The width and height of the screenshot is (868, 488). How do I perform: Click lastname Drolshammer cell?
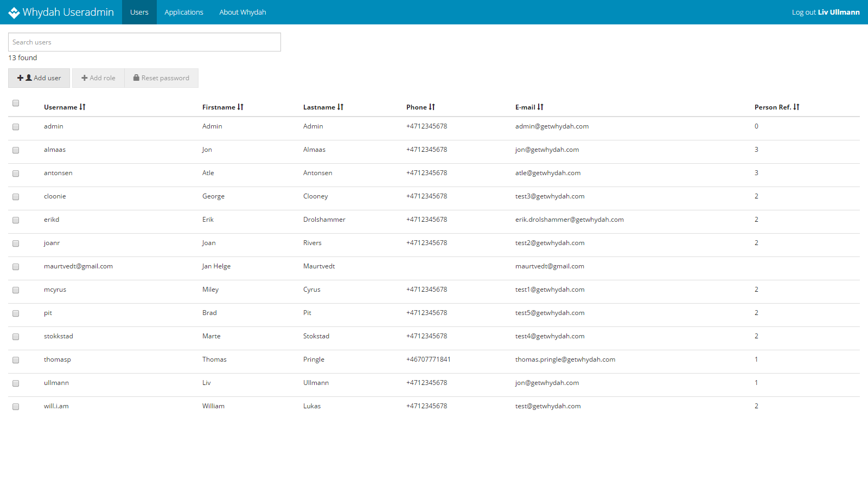click(x=324, y=220)
